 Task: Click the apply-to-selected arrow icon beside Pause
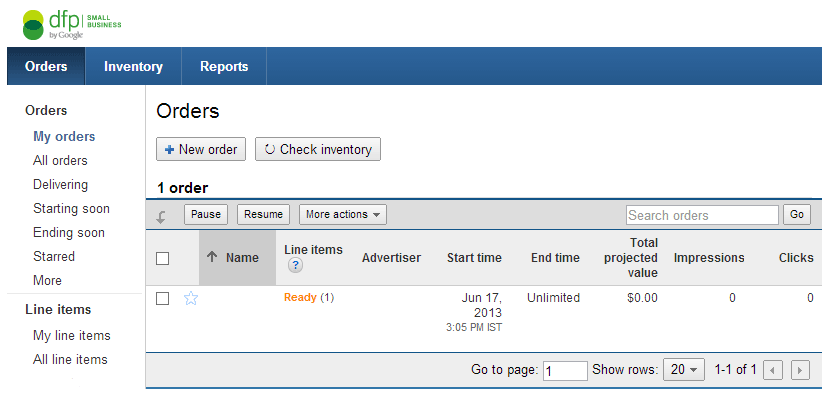tap(162, 215)
